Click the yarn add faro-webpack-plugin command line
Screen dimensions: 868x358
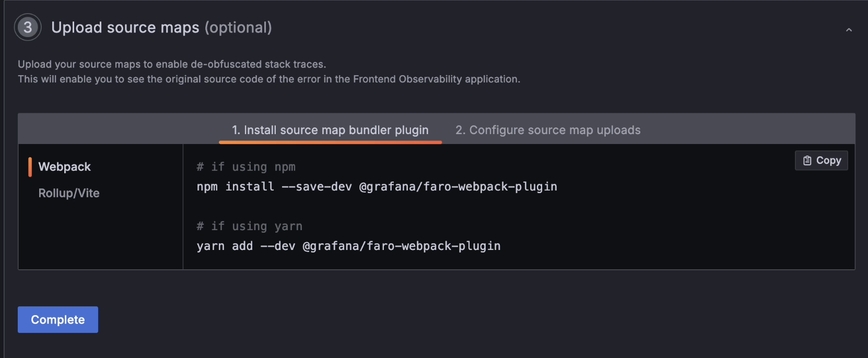[348, 246]
